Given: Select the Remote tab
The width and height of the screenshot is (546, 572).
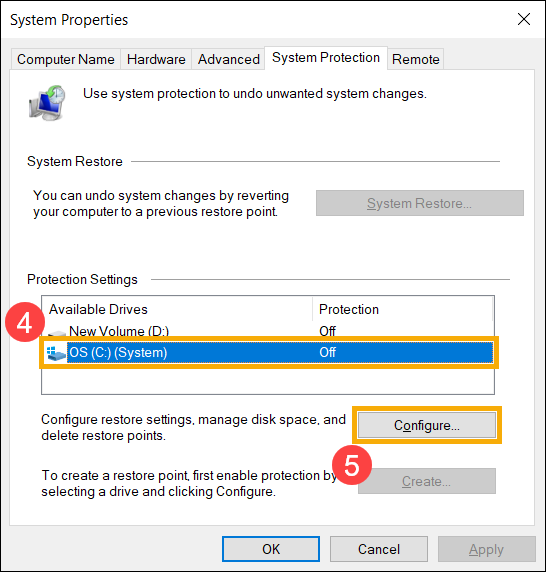Looking at the screenshot, I should tap(416, 59).
